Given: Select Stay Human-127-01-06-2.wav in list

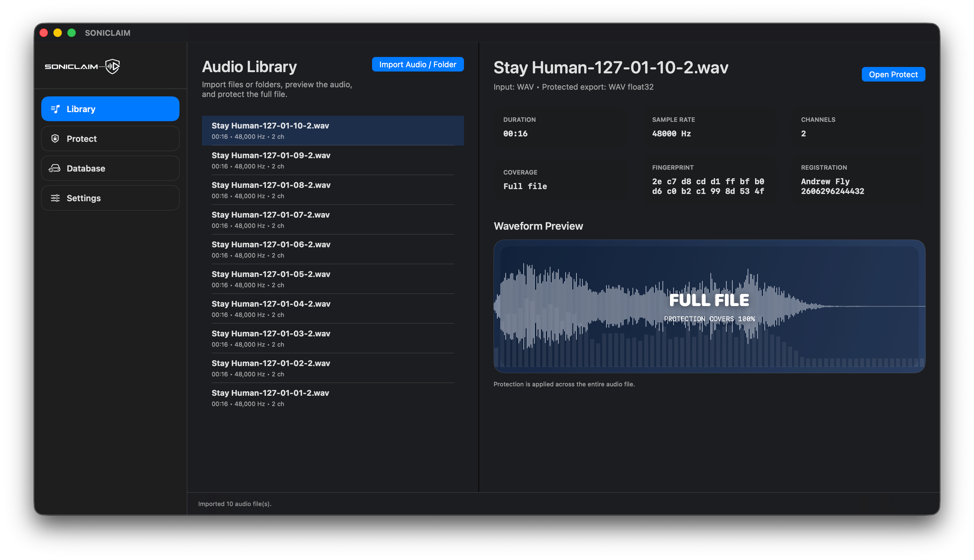Looking at the screenshot, I should [x=332, y=249].
